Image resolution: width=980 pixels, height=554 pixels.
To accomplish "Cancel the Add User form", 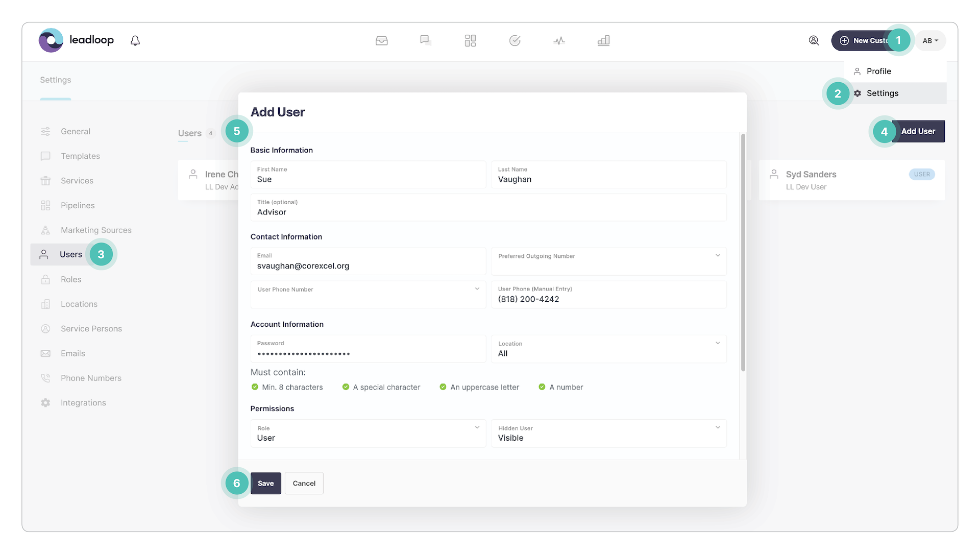I will point(304,483).
